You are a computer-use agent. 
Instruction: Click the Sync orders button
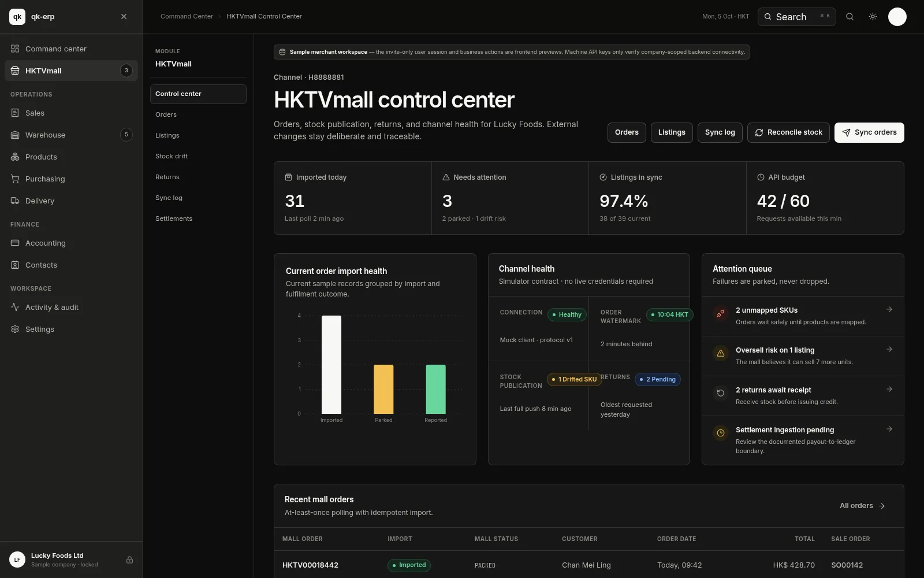click(x=869, y=132)
